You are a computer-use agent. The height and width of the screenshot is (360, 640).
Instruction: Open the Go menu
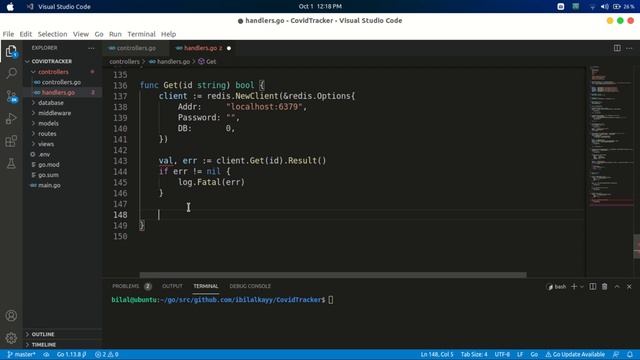(99, 34)
